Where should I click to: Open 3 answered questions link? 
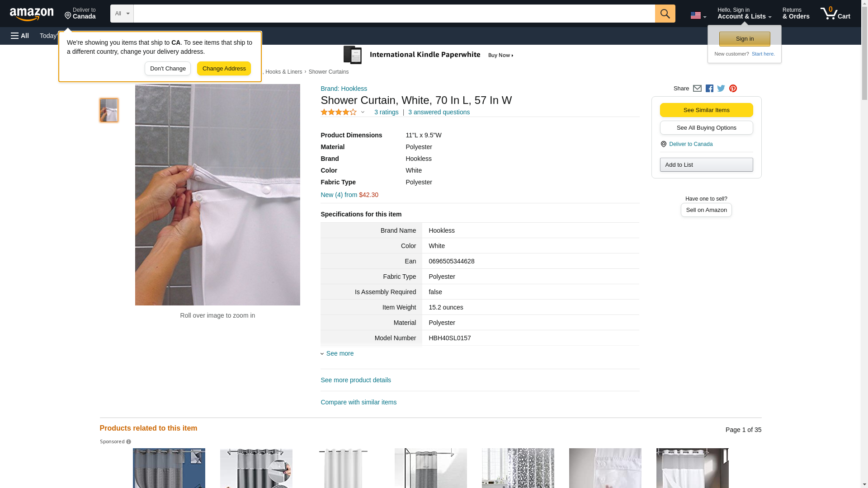[x=439, y=112]
